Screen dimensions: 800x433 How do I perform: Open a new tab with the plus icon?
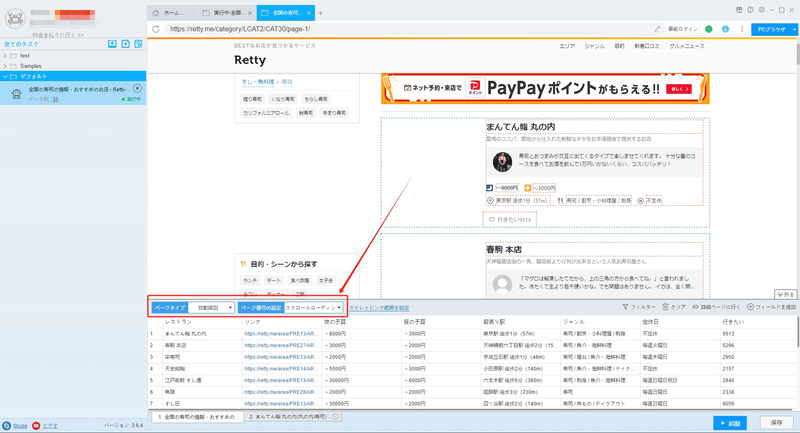[x=320, y=13]
